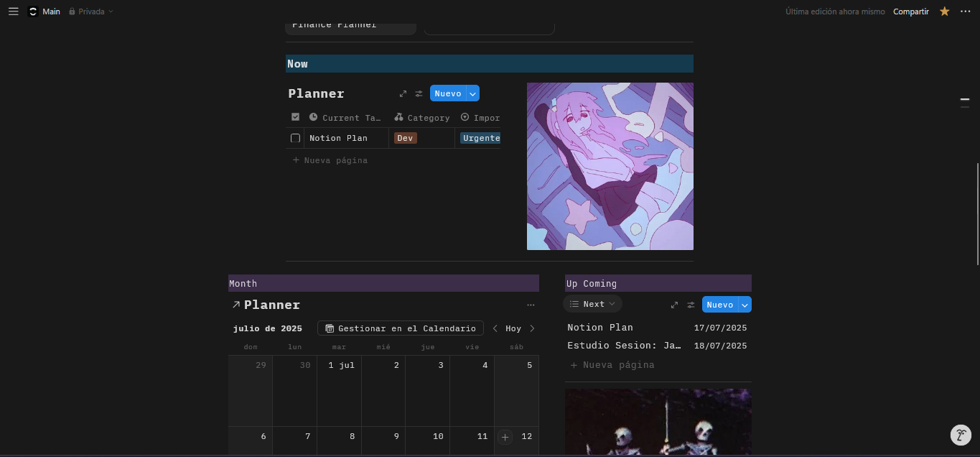Image resolution: width=980 pixels, height=457 pixels.
Task: Add Nueva página in Up Coming list
Action: [x=612, y=365]
